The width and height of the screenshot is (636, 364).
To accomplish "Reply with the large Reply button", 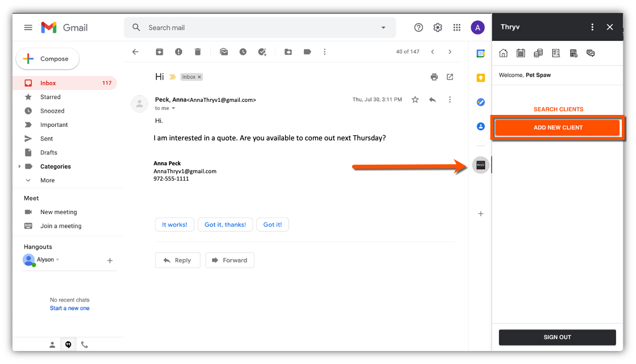I will click(177, 260).
